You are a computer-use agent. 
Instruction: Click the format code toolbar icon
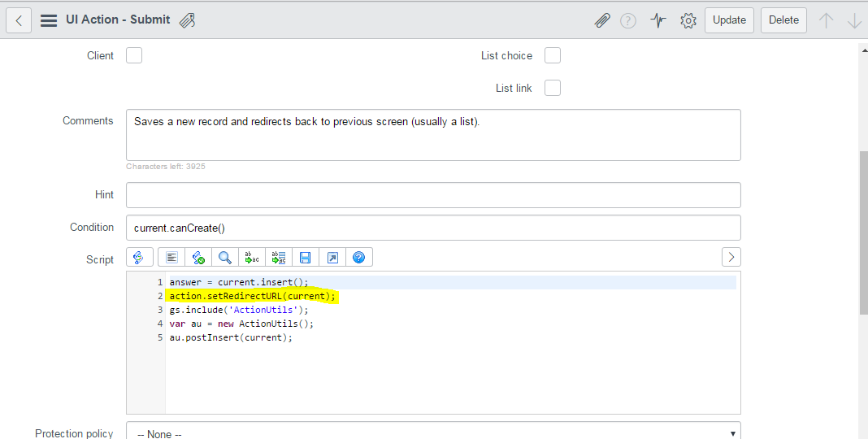[x=171, y=257]
